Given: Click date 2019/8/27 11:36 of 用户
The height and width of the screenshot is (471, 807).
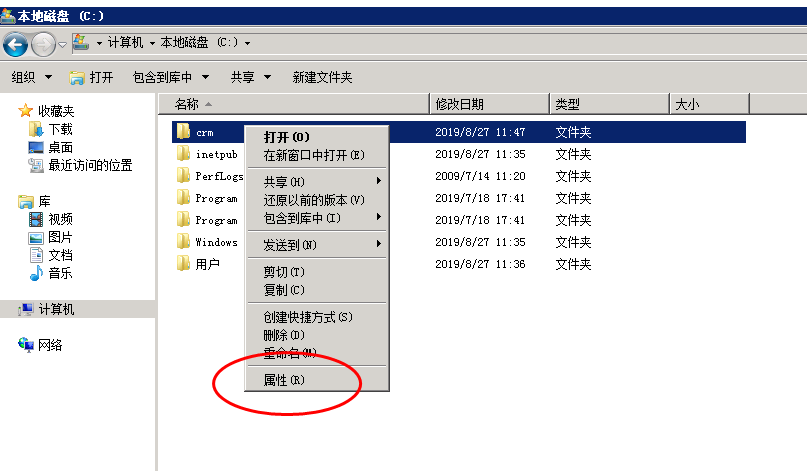Looking at the screenshot, I should [x=480, y=264].
